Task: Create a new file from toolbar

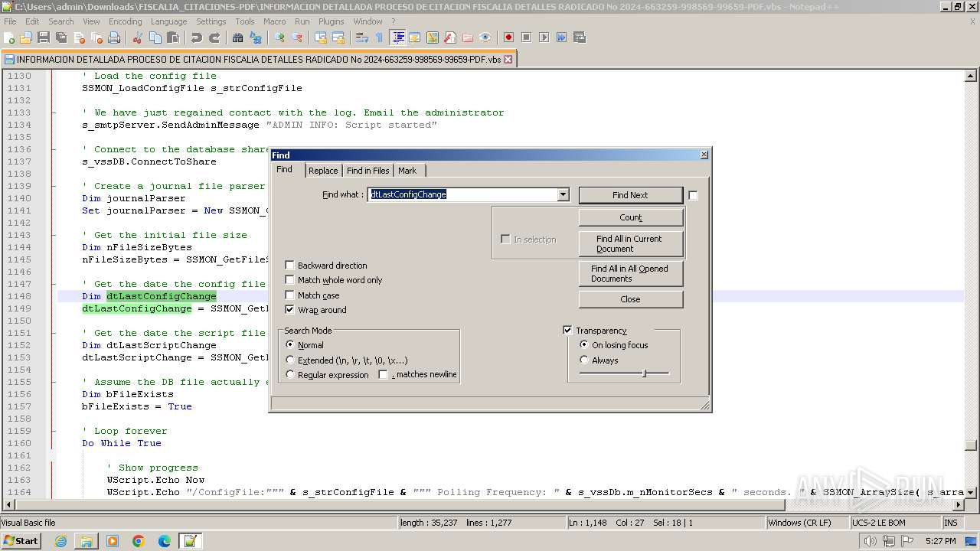Action: point(9,37)
